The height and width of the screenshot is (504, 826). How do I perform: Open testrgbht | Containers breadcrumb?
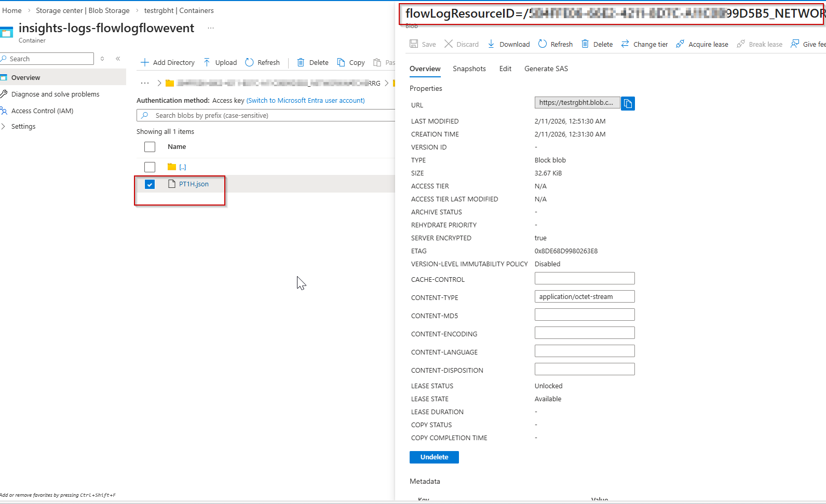coord(179,10)
